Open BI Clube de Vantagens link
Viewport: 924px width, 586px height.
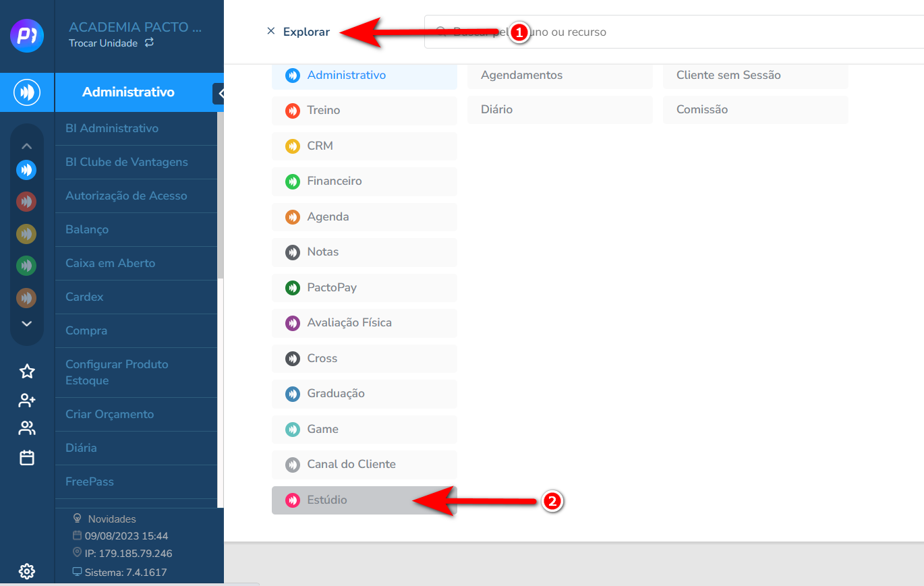click(127, 163)
